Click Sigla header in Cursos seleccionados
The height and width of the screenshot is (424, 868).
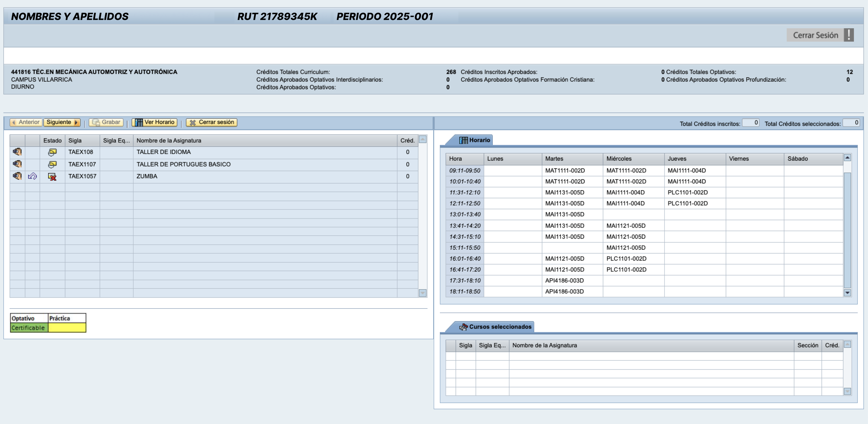tap(466, 345)
